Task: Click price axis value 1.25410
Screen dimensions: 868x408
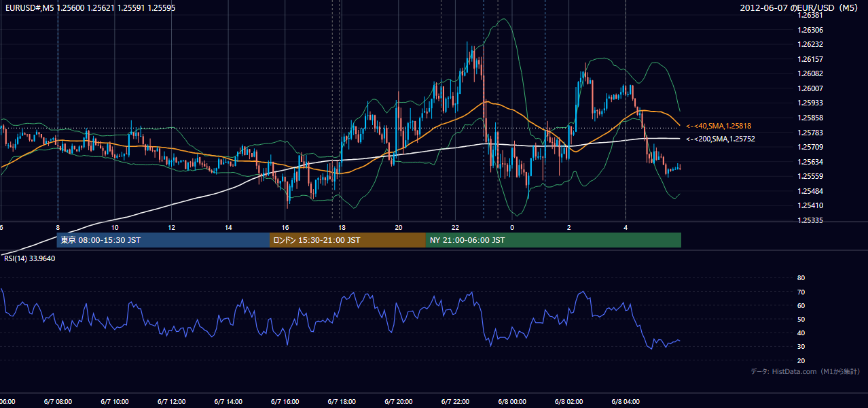Action: coord(811,205)
